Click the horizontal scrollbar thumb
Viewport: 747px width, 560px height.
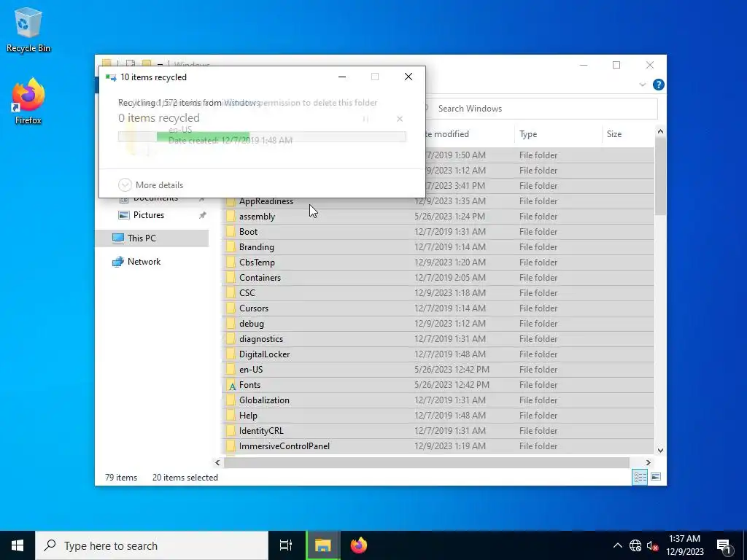tap(427, 462)
